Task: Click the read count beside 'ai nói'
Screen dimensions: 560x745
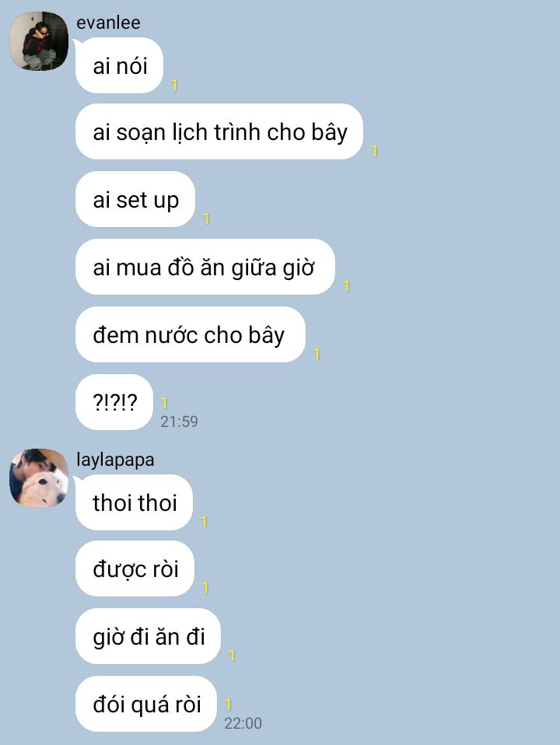Action: (174, 85)
